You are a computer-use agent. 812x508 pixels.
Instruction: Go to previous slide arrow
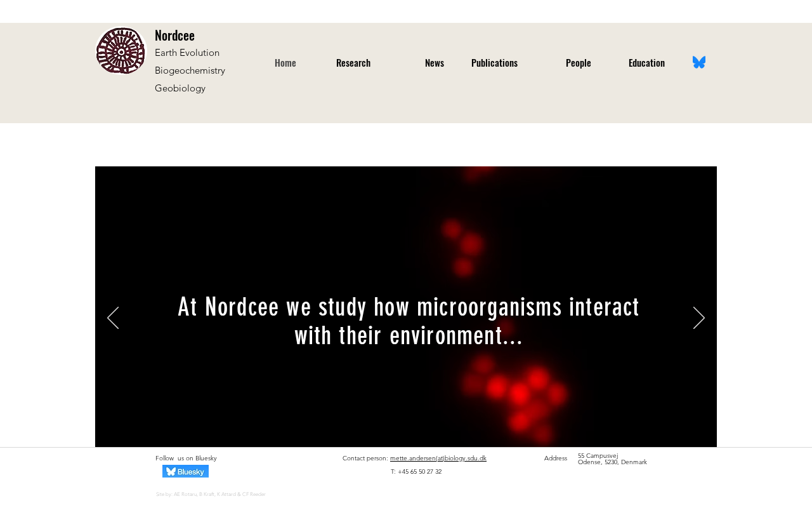113,318
